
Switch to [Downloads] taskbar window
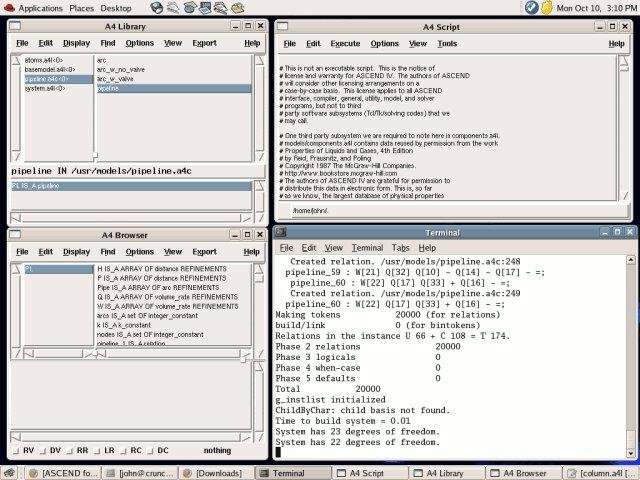click(216, 473)
